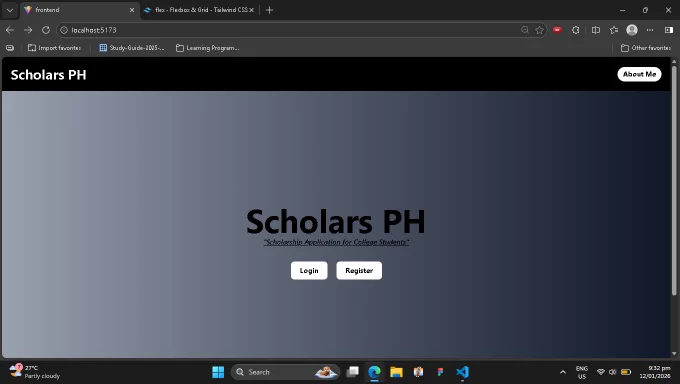680x384 pixels.
Task: Open the Favorites list icon
Action: tap(614, 30)
